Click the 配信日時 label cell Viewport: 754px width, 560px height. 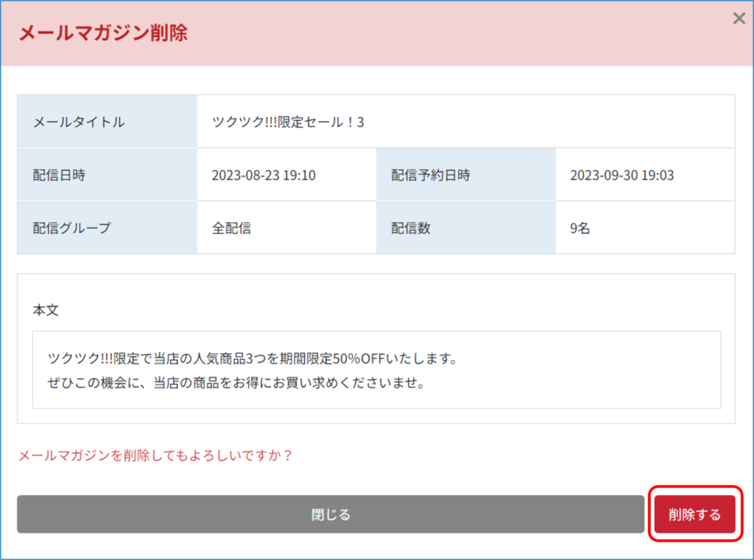(x=108, y=174)
